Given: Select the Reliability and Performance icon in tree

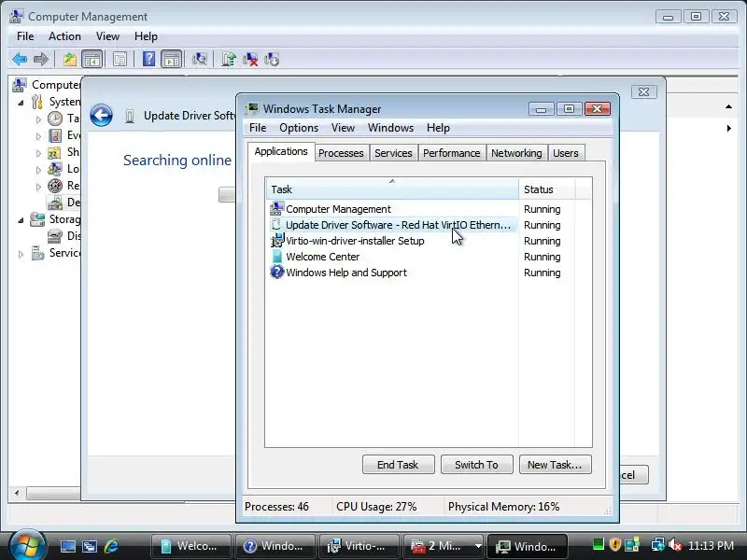Looking at the screenshot, I should point(55,186).
